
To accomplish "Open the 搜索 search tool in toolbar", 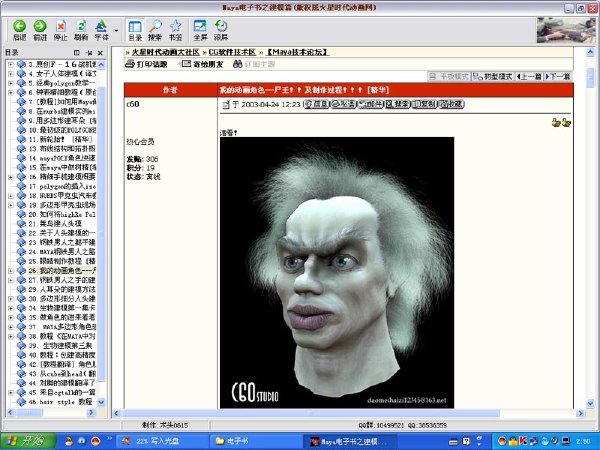I will pos(155,30).
